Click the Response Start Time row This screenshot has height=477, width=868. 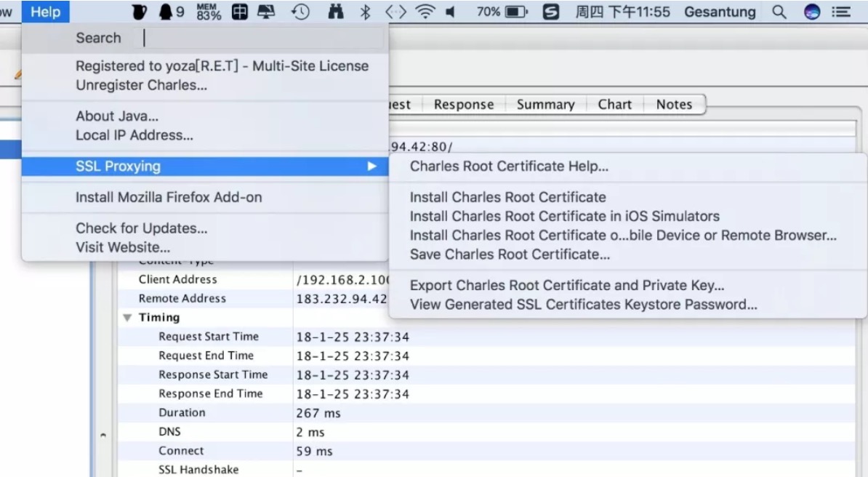(x=486, y=375)
